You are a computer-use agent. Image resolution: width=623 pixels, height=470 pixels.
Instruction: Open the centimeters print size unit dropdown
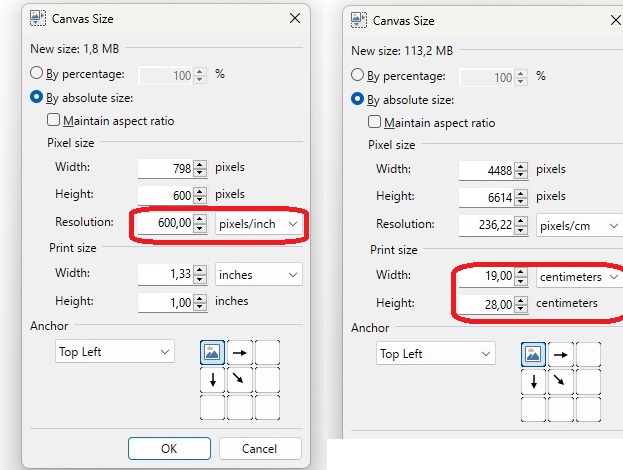tap(580, 277)
